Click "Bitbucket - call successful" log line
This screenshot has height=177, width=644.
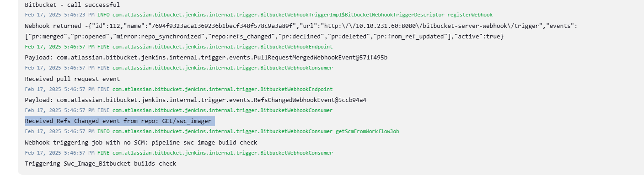pos(72,5)
